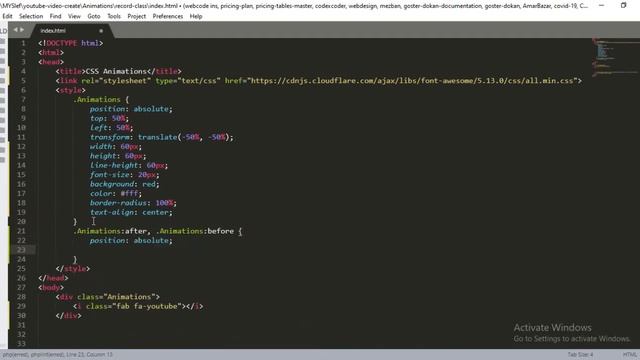The height and width of the screenshot is (360, 640).
Task: Click '.Animations:after' selector text
Action: (x=111, y=231)
